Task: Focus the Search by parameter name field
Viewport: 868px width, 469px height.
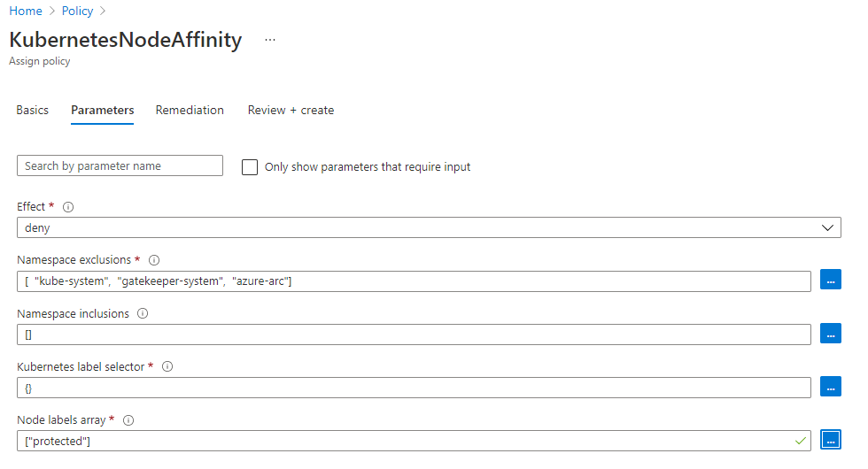Action: 120,165
